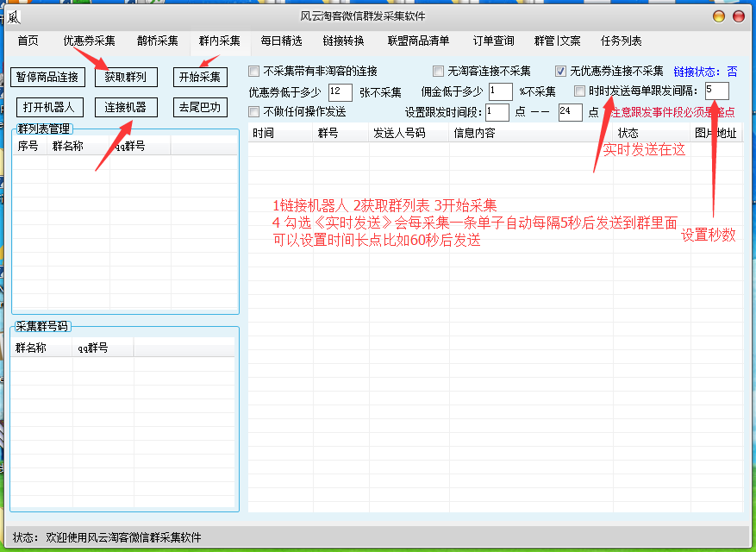Image resolution: width=756 pixels, height=552 pixels.
Task: Click the 图片地址 column header
Action: [716, 133]
